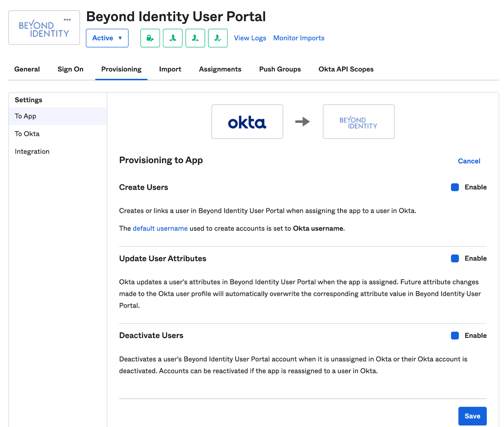Click the Beyond Identity logo beside the arrow
The width and height of the screenshot is (504, 427).
(358, 122)
